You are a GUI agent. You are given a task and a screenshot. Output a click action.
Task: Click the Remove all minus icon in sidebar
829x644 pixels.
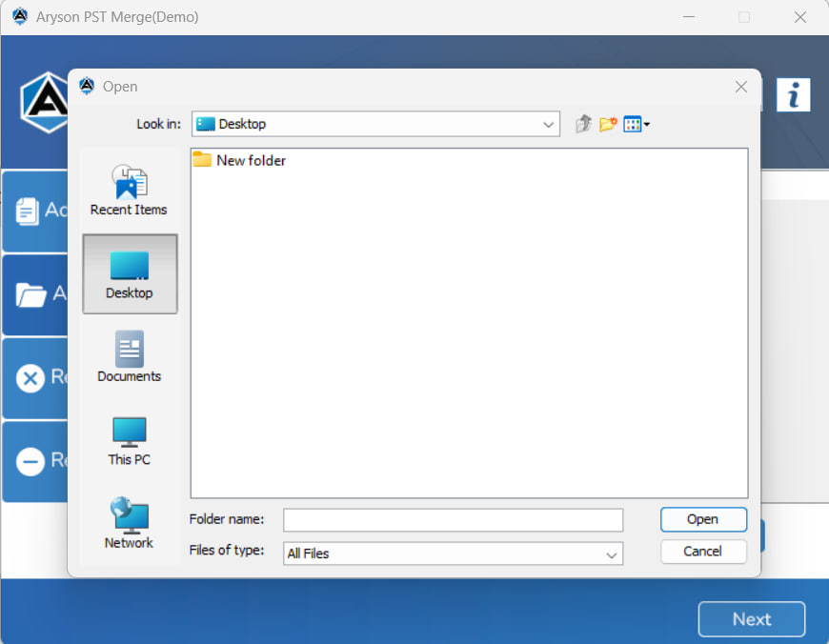[30, 462]
